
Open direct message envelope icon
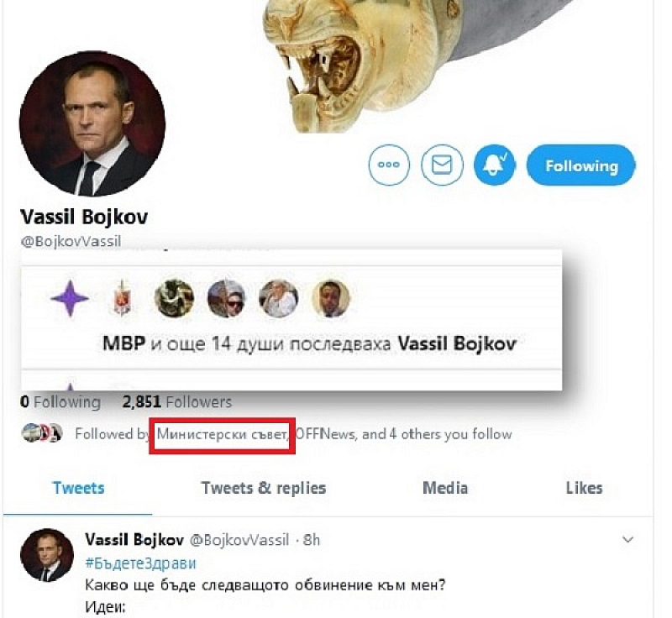click(x=442, y=165)
